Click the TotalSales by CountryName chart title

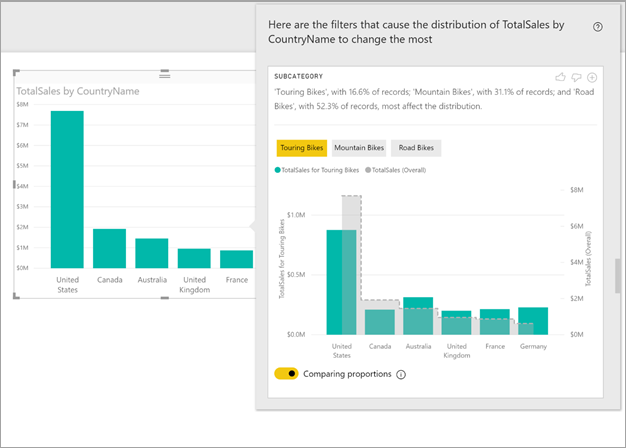(x=78, y=91)
